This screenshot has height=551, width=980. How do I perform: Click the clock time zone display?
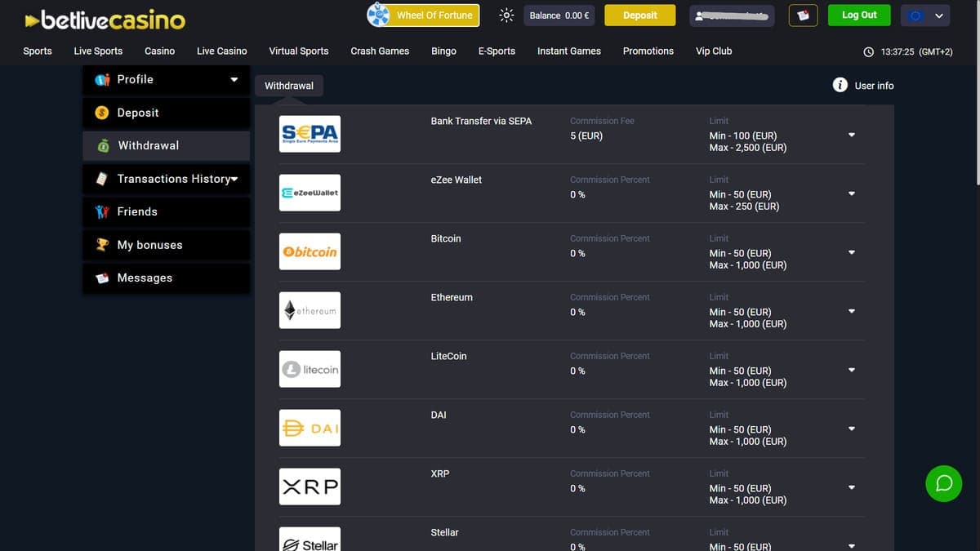(x=908, y=51)
